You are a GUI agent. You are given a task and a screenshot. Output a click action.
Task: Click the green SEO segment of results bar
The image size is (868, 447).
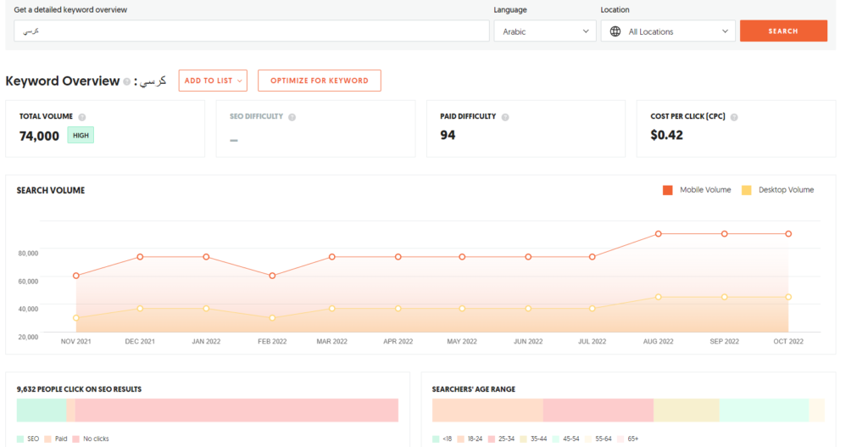pyautogui.click(x=41, y=410)
